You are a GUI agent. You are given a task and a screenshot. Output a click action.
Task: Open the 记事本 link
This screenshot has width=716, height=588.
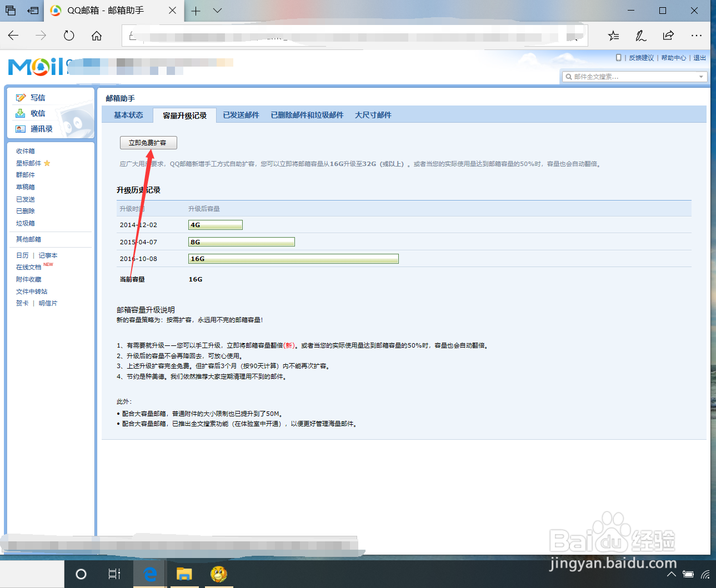click(48, 255)
